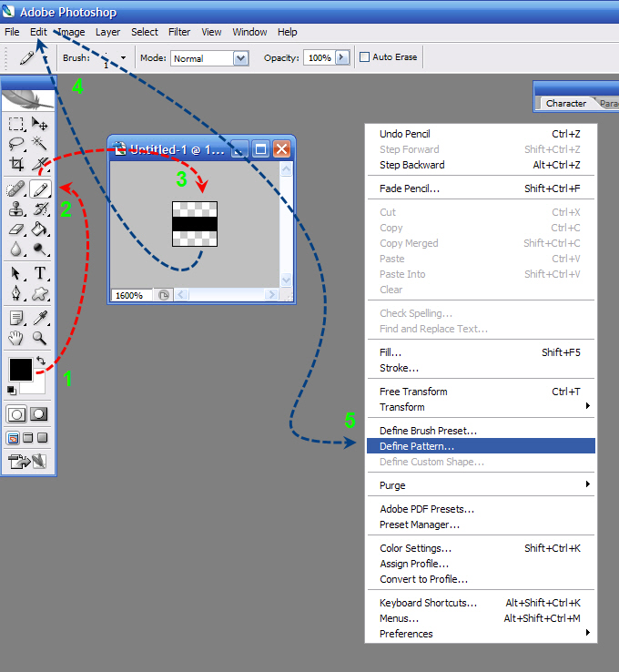Select the Hand tool
The height and width of the screenshot is (672, 619).
click(16, 338)
